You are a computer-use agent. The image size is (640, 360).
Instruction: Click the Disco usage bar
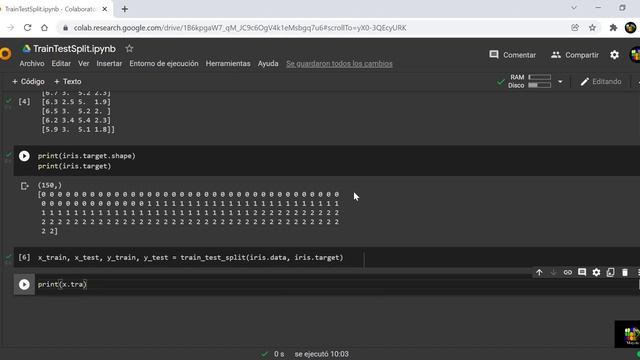click(x=540, y=85)
